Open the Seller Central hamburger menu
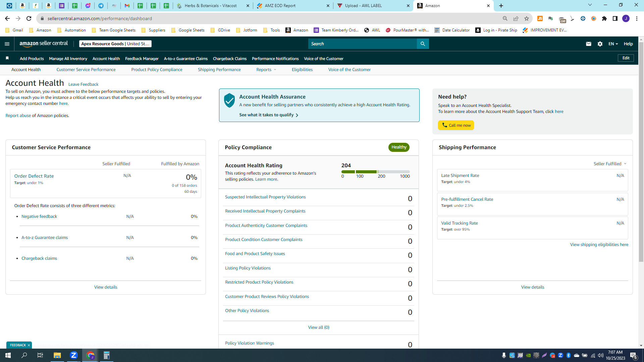 coord(7,44)
